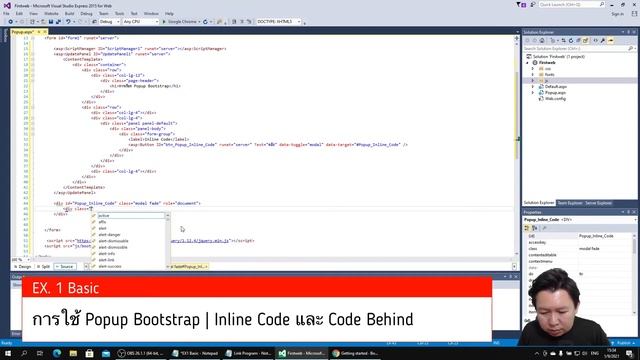Open the Window menu
The image size is (640, 360).
[151, 13]
